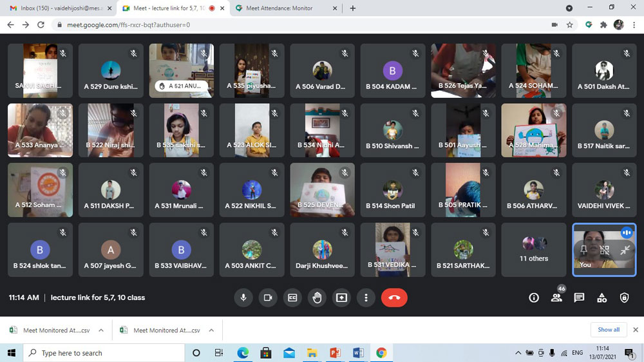This screenshot has width=644, height=362.
Task: Raise hand in the meeting
Action: [x=317, y=298]
